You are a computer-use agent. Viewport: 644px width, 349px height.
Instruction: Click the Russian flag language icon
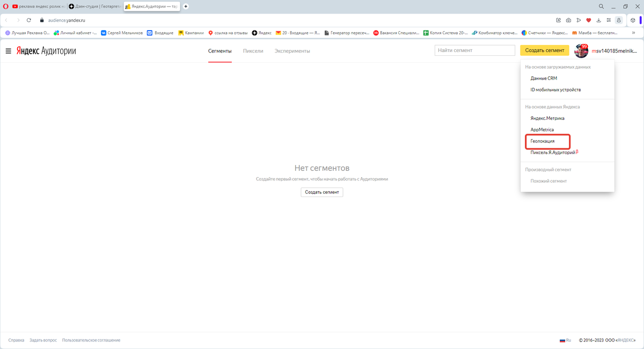click(x=562, y=340)
